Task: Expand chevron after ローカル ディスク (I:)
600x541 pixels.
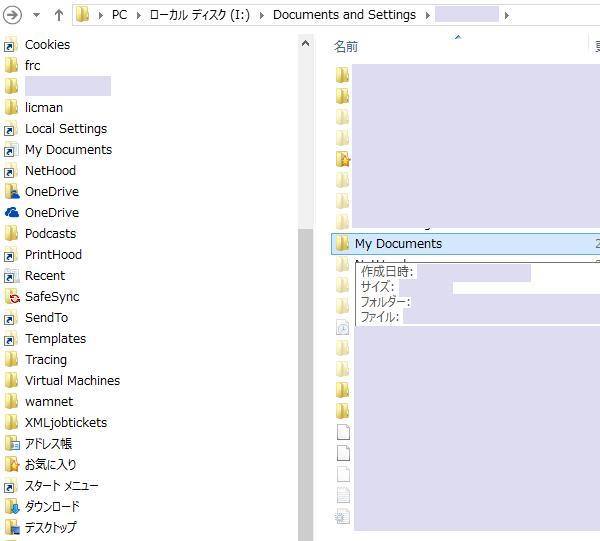Action: [x=262, y=15]
